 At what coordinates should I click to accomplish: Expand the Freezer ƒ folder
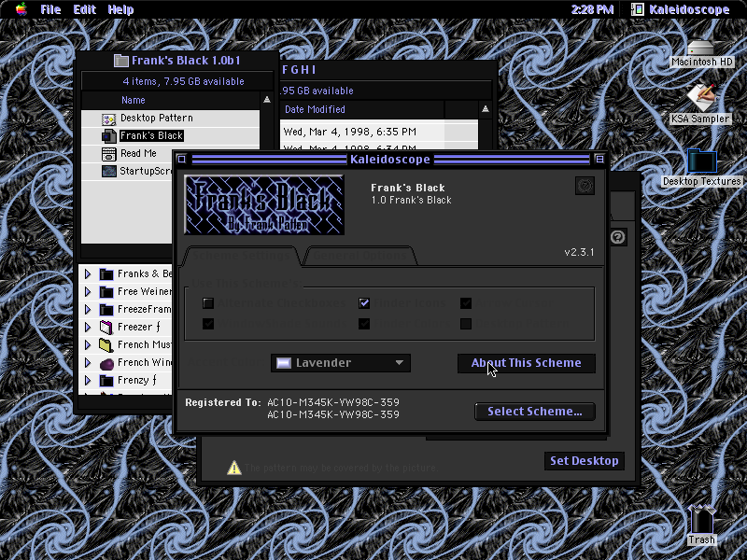pyautogui.click(x=88, y=328)
